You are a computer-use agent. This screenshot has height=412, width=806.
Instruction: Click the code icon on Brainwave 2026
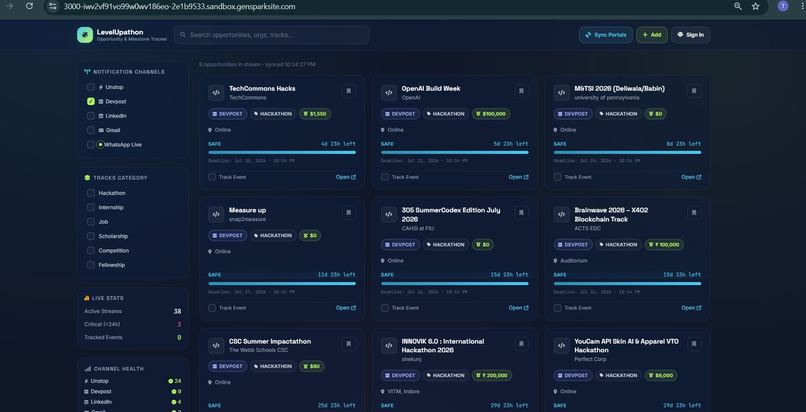561,214
